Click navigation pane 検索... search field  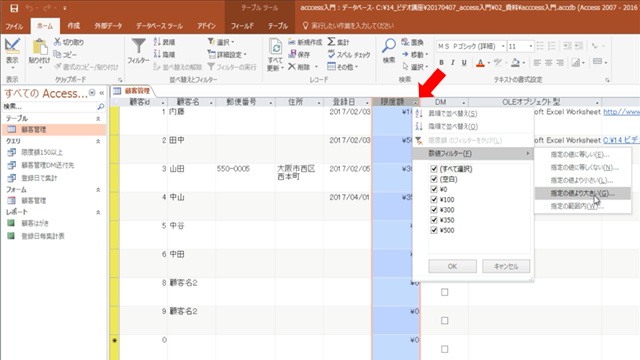[49, 107]
